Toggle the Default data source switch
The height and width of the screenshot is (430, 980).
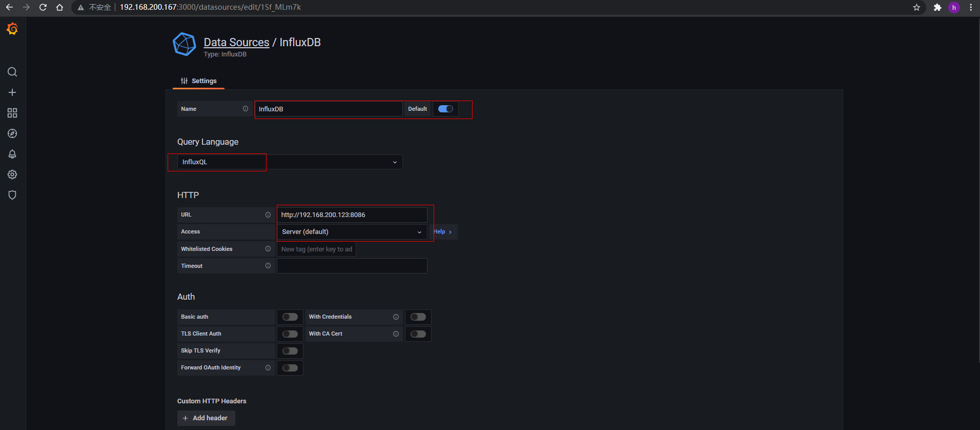click(445, 109)
